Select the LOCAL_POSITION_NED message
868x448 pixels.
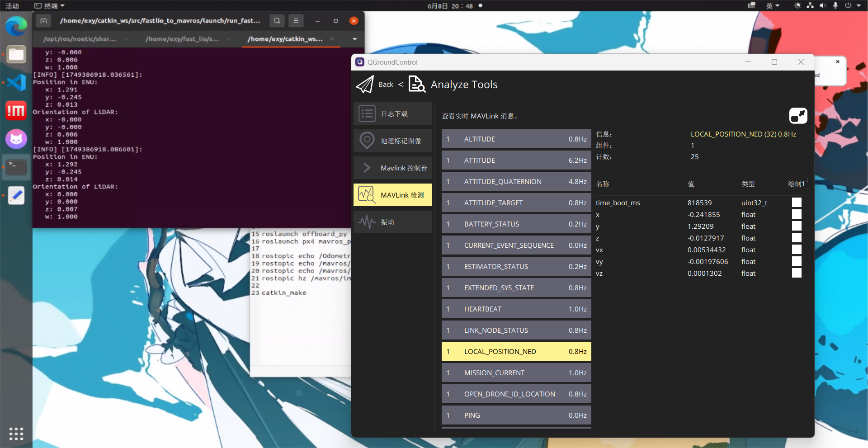[516, 351]
